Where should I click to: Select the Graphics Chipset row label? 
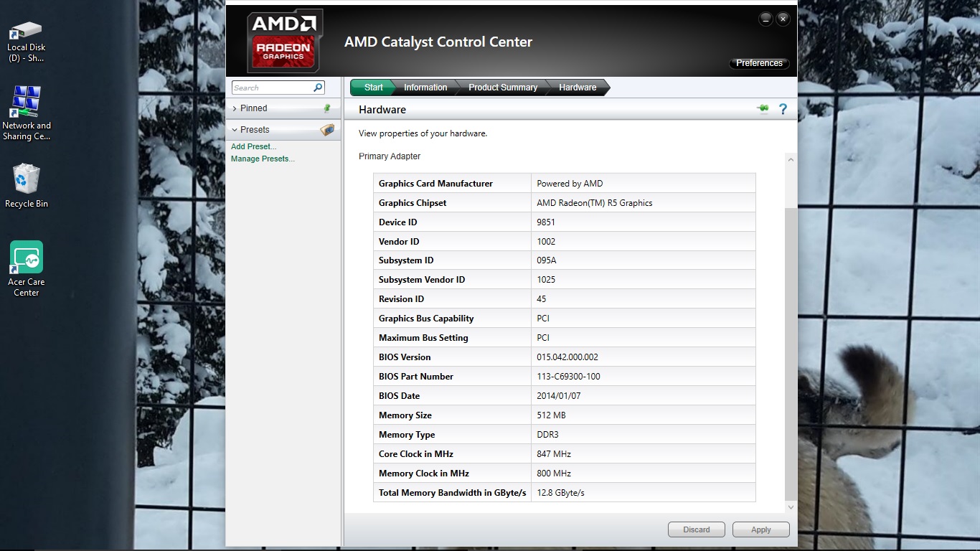pyautogui.click(x=413, y=203)
